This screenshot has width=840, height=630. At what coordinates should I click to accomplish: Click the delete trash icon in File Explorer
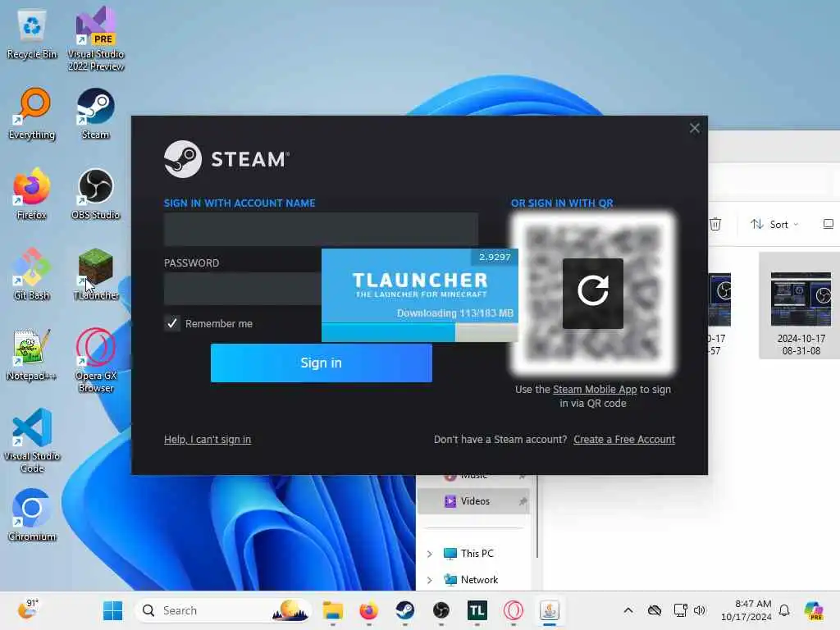[x=715, y=224]
